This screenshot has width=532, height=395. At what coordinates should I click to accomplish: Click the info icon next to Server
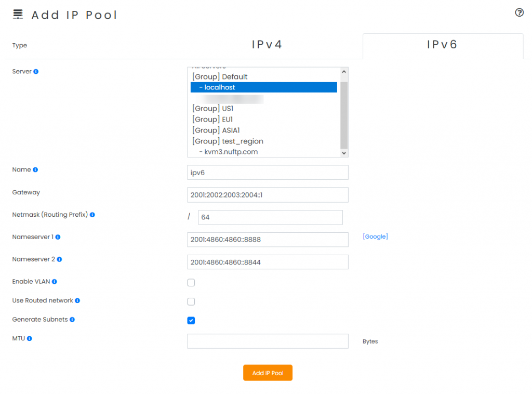click(x=36, y=71)
